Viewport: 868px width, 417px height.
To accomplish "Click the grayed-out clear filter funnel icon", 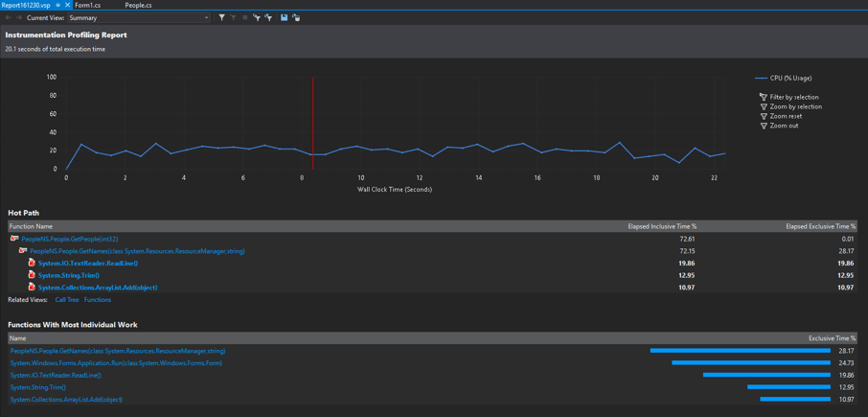I will coord(233,17).
